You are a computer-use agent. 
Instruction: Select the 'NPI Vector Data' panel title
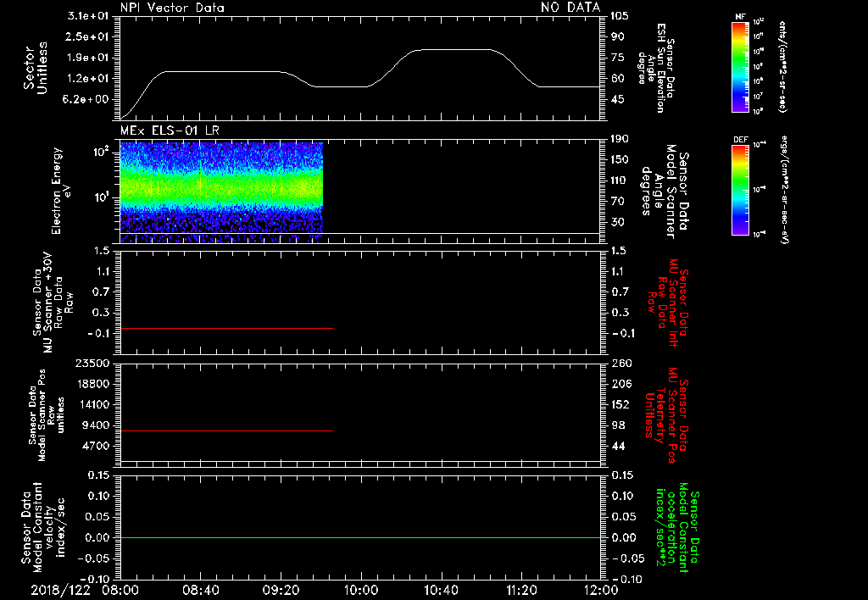(172, 8)
